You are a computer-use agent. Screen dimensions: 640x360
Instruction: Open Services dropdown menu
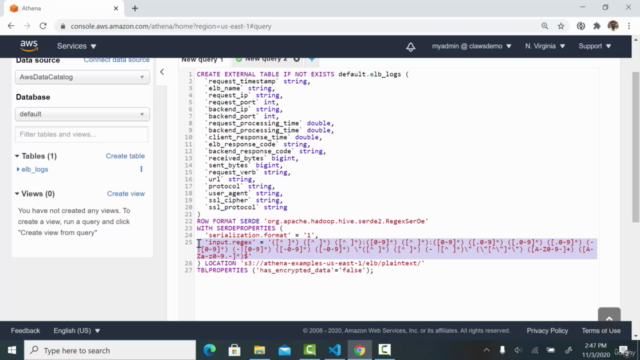(76, 46)
